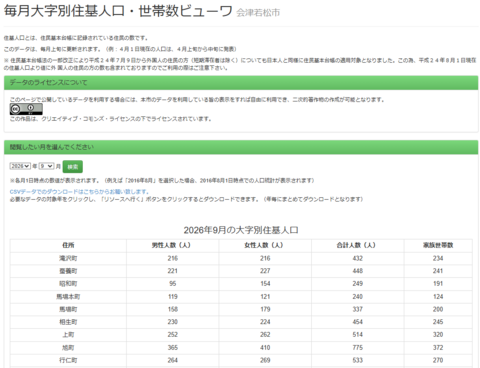Click the male count value 95
Screen dimensions: 480x368
[173, 284]
